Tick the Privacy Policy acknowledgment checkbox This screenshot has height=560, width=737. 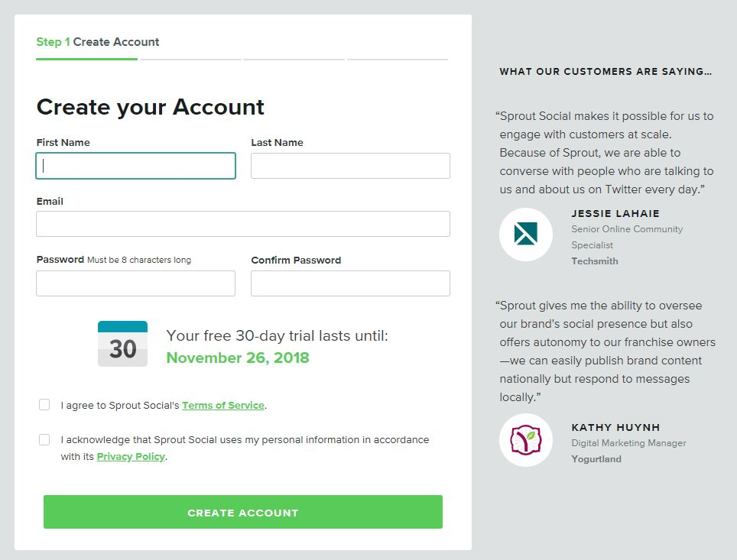[44, 440]
